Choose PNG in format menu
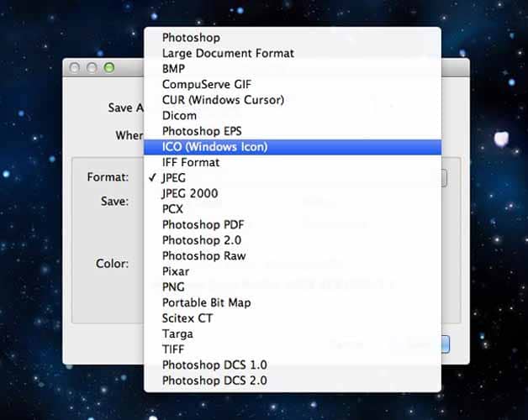528x420 pixels. (293, 287)
